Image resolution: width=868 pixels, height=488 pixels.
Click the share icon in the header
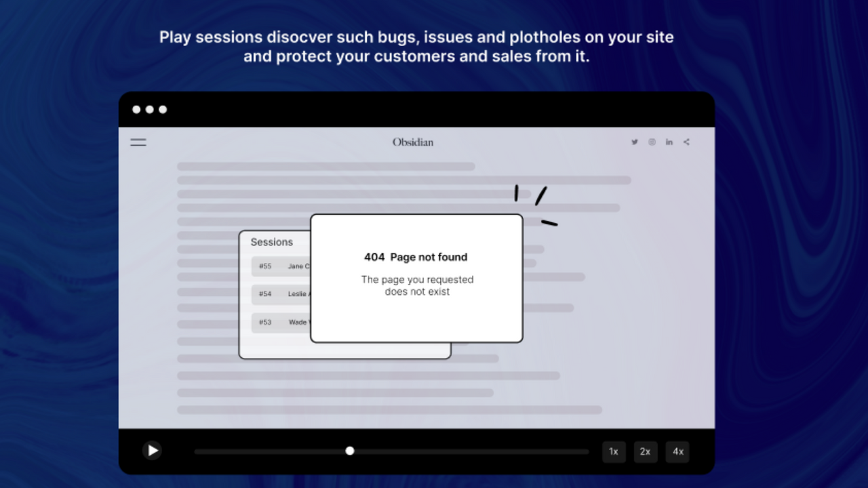686,142
